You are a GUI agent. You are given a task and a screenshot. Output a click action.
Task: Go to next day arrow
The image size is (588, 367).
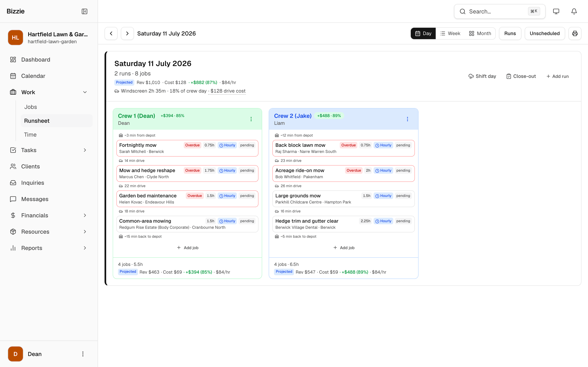[x=127, y=33]
